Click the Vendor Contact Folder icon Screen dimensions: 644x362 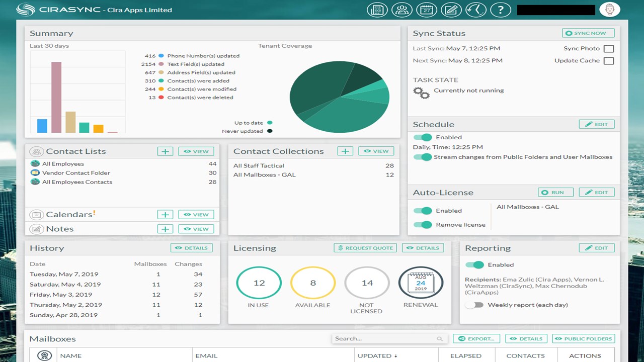pos(35,173)
